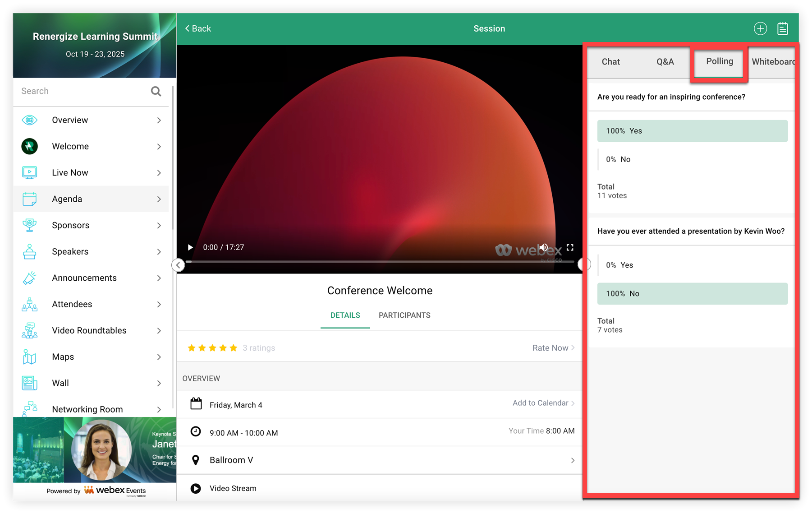Play the session video
This screenshot has height=514, width=812.
tap(190, 247)
